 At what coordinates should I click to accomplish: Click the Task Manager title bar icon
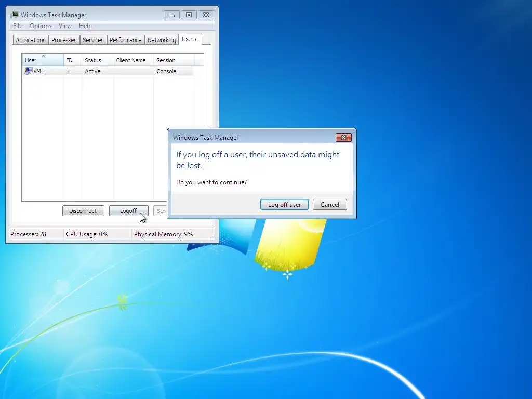(x=14, y=15)
